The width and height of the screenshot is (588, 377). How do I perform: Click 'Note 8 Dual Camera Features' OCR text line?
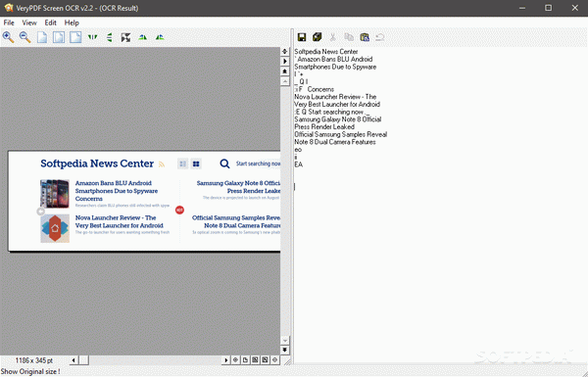pyautogui.click(x=335, y=142)
